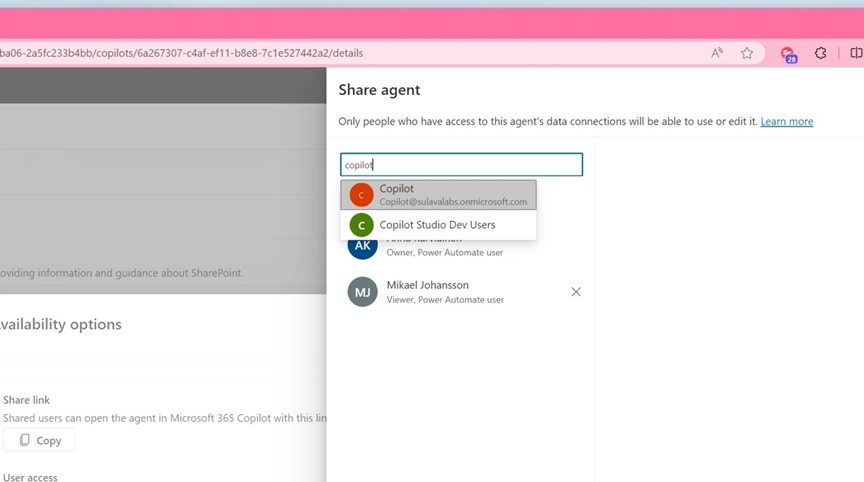Image resolution: width=864 pixels, height=482 pixels.
Task: Click the split screen icon
Action: point(856,53)
